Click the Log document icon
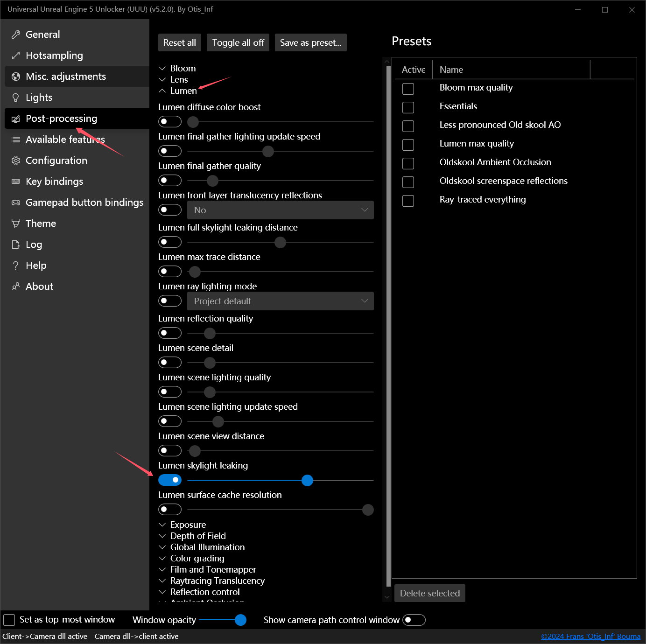Image resolution: width=646 pixels, height=644 pixels. pyautogui.click(x=16, y=245)
